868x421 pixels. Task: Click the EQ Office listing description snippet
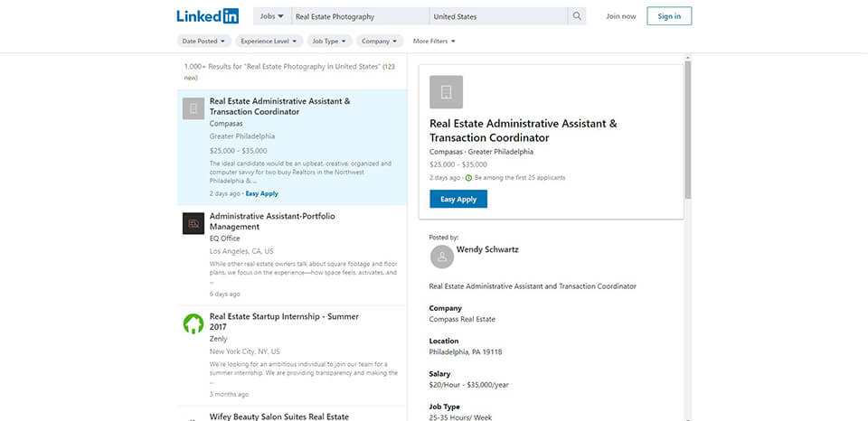[x=304, y=272]
